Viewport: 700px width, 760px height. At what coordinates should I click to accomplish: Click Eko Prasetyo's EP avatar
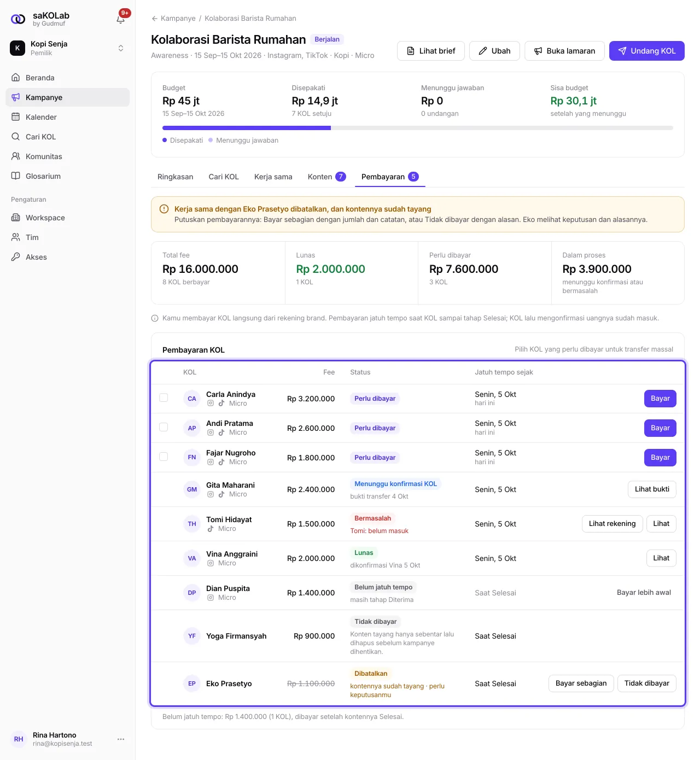192,683
